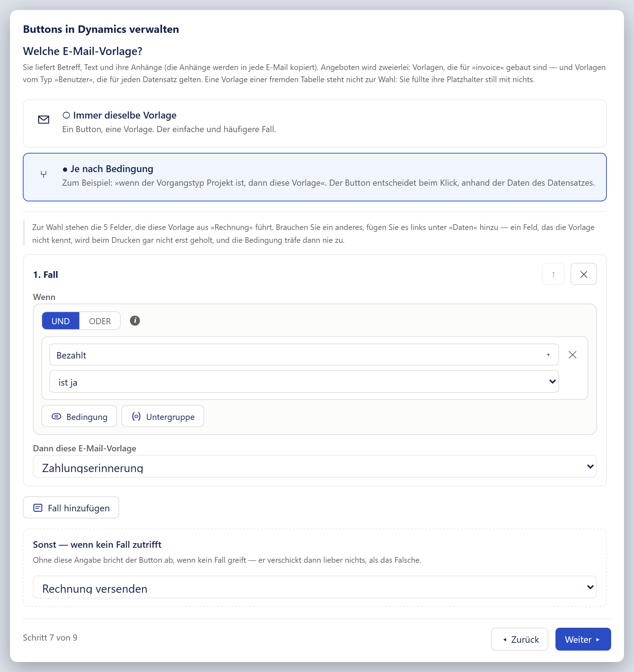Click the '1. Fall' heading
Screen dimensions: 634x672
(45, 275)
